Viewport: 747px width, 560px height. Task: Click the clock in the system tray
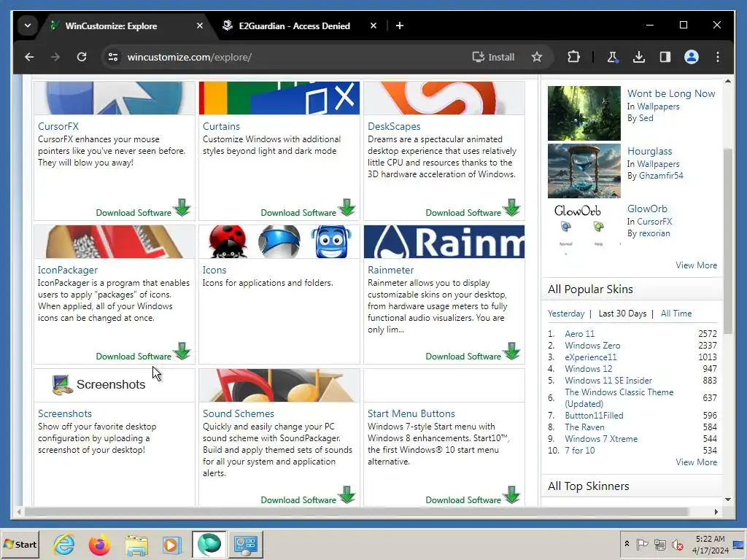coord(711,544)
